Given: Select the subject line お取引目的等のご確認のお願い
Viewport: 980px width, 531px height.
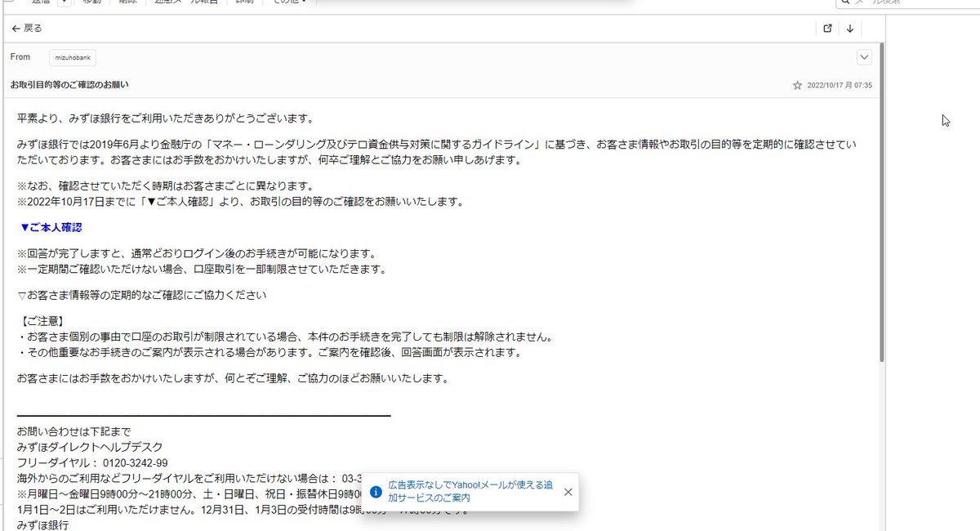Looking at the screenshot, I should click(69, 85).
